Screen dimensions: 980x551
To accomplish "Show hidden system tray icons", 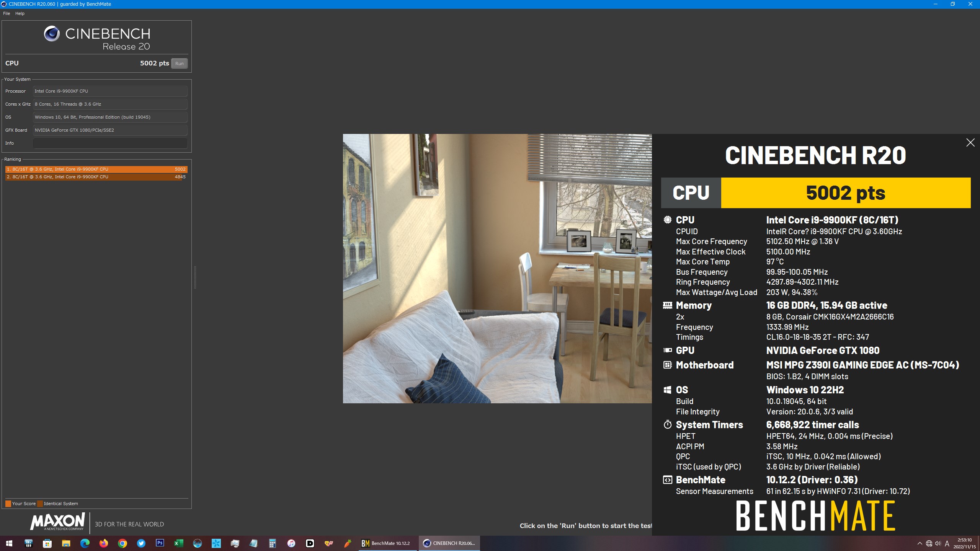I will 920,543.
